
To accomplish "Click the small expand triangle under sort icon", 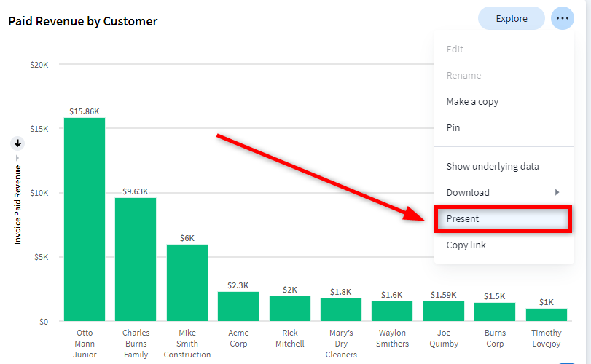I will (x=18, y=157).
